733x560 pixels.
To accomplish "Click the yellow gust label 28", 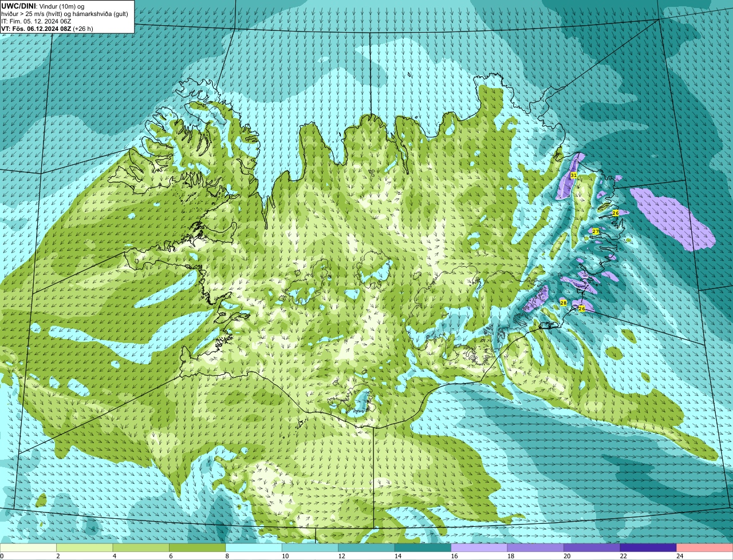I will tap(563, 303).
